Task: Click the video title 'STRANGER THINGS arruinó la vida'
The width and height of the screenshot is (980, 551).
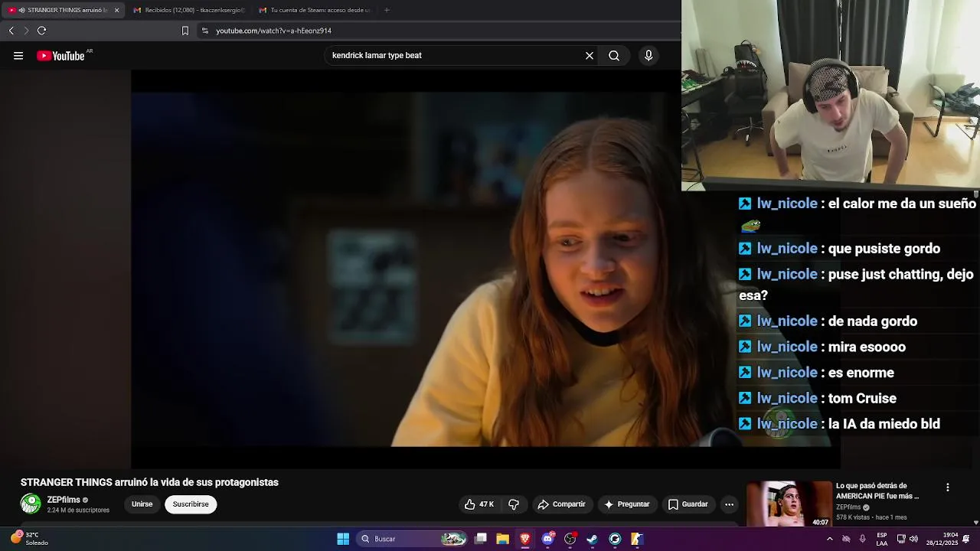Action: pyautogui.click(x=149, y=483)
